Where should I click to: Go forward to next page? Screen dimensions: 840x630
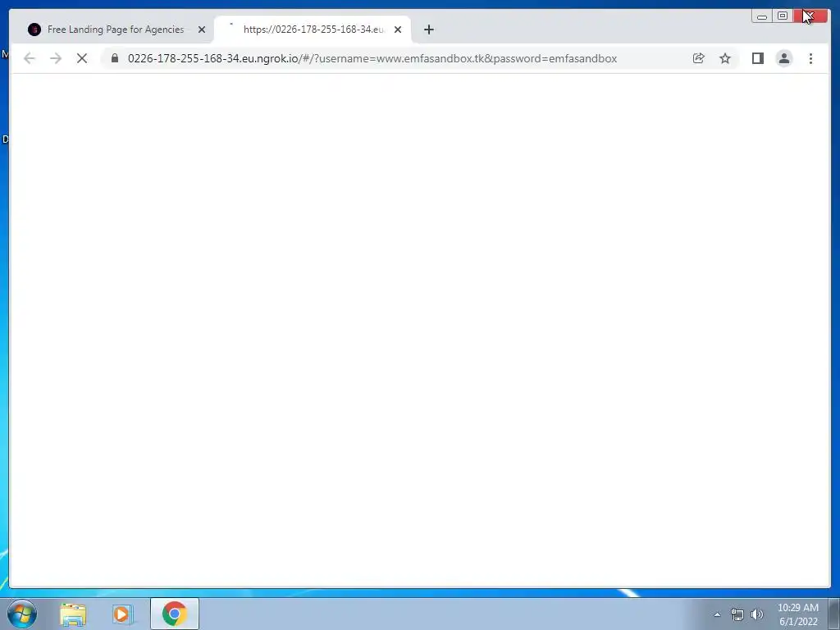(x=56, y=58)
